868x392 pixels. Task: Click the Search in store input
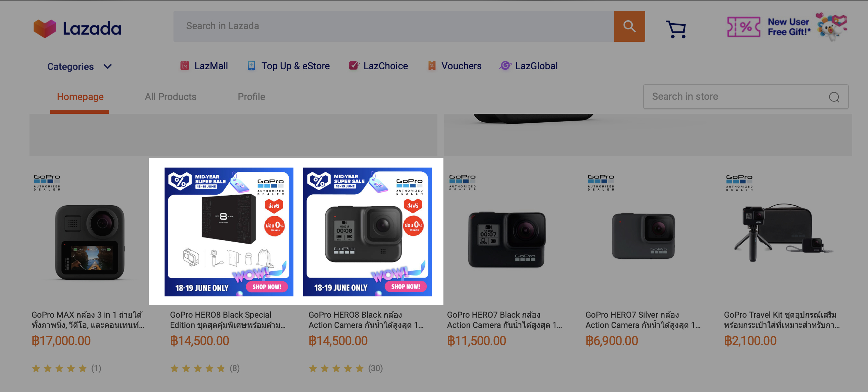click(x=739, y=97)
